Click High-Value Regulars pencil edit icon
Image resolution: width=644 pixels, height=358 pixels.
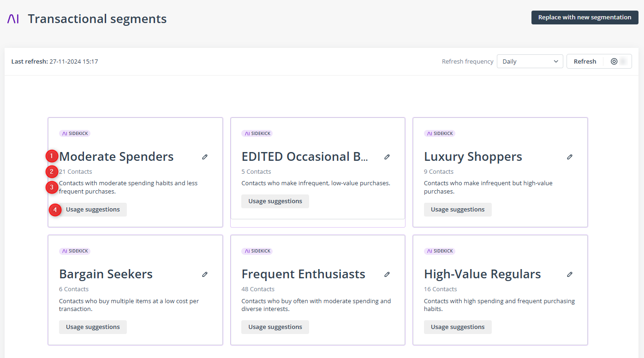570,274
